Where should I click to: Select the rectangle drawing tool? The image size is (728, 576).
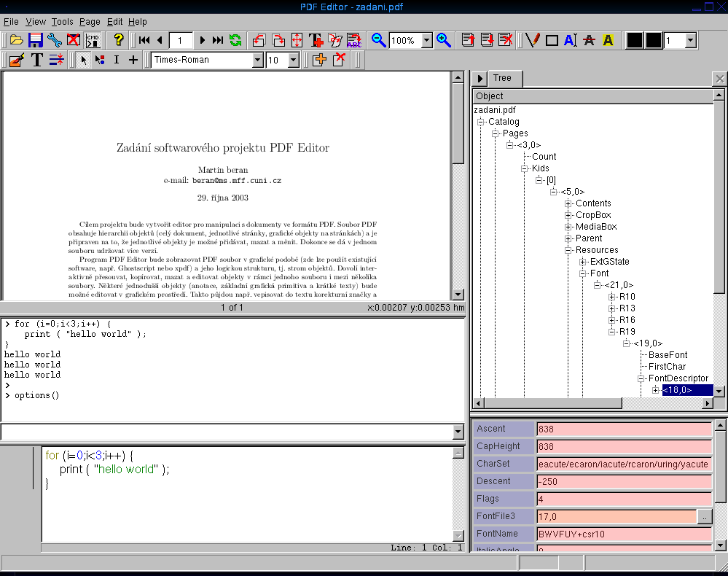point(552,40)
